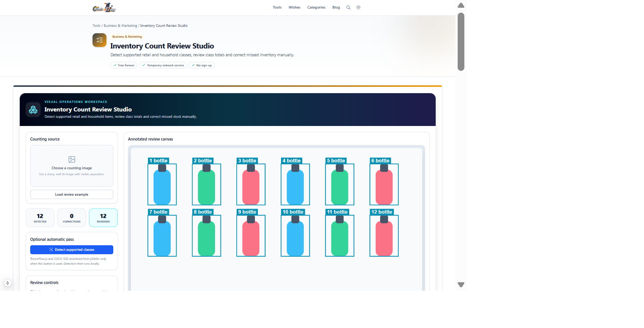Screen dimensions: 644x328
Task: Select the '6 bottle' detection box
Action: coord(384,184)
